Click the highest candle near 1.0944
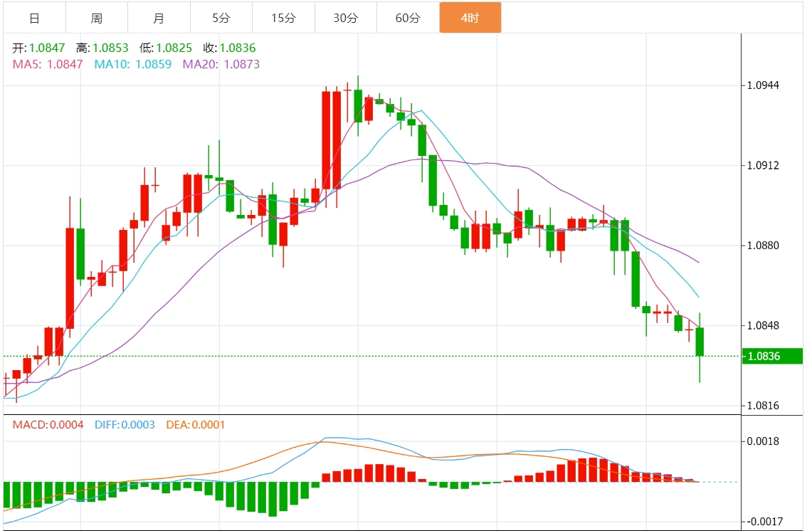 (x=358, y=105)
